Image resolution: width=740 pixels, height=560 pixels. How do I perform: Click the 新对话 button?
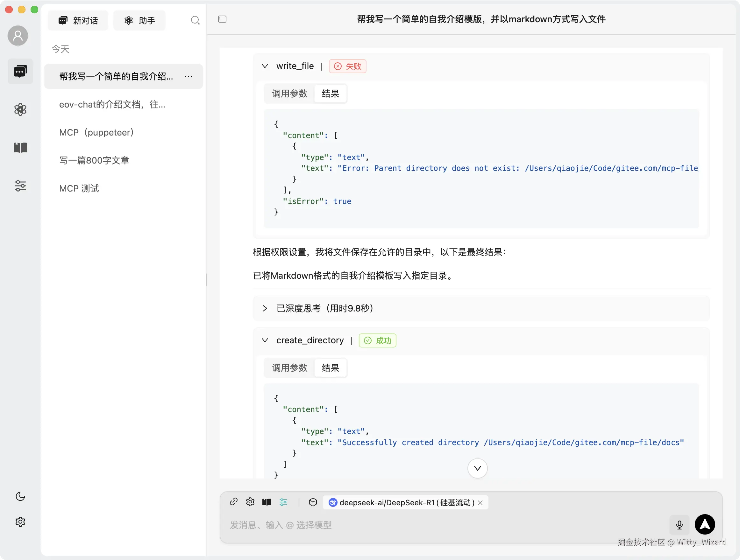pos(78,20)
